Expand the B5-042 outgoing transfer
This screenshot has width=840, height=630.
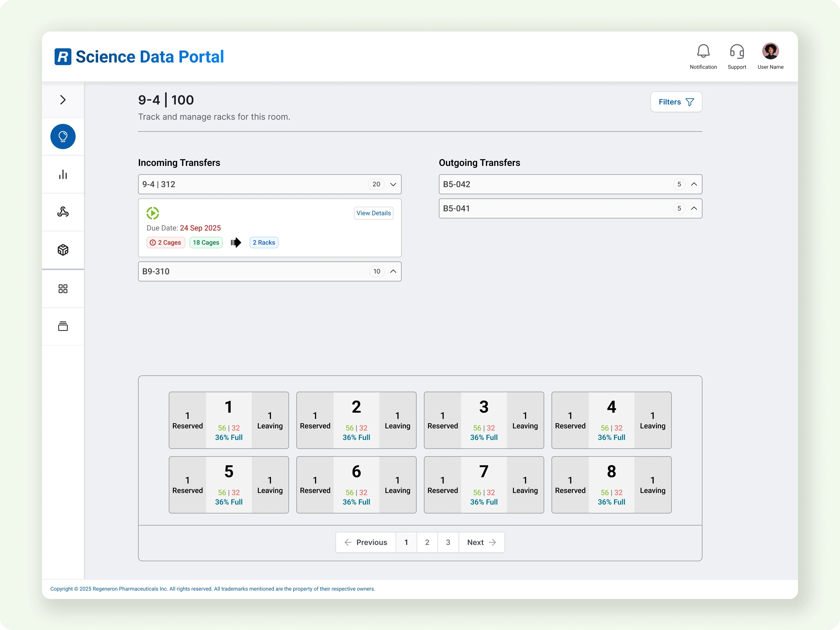pyautogui.click(x=694, y=184)
